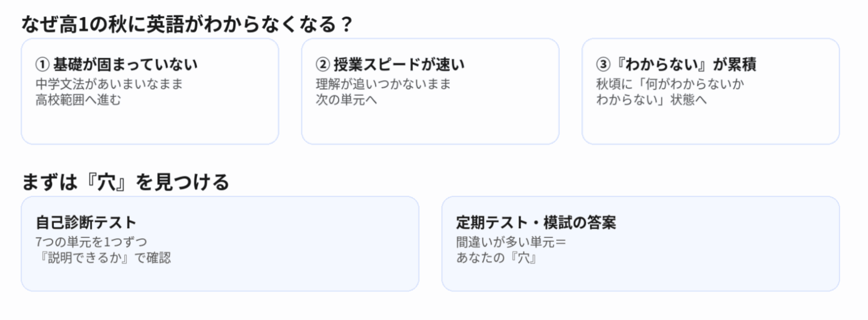Click the circled number ② icon

tap(323, 64)
